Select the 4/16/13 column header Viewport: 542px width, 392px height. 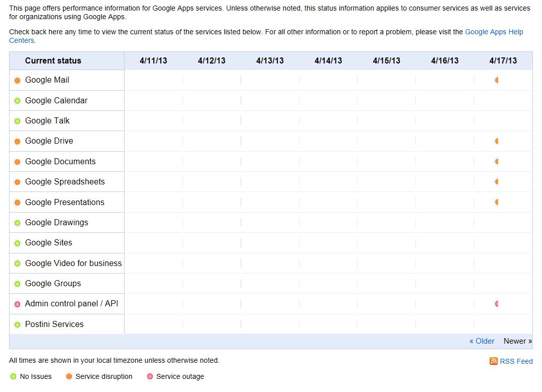(x=445, y=61)
